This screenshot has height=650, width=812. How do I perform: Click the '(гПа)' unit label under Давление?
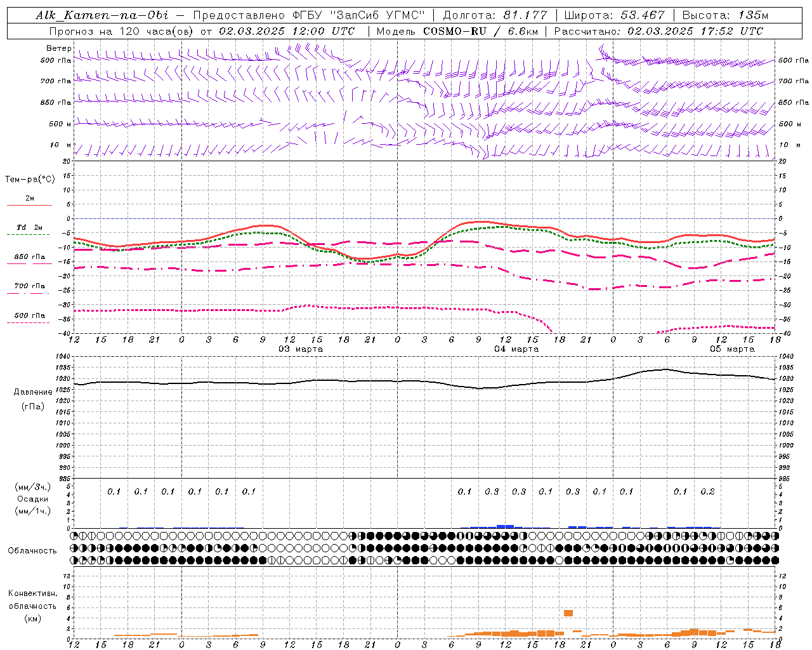pos(33,407)
